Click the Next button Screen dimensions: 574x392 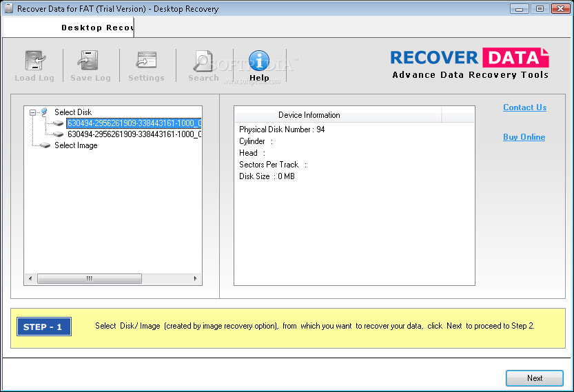click(x=535, y=378)
